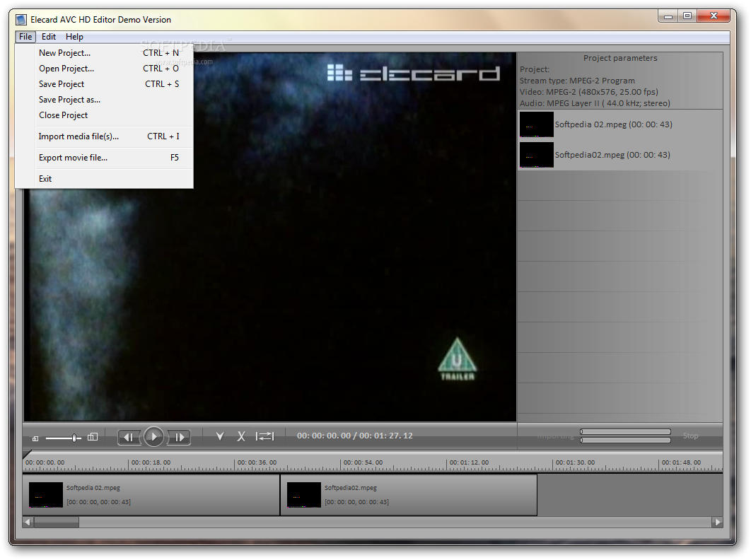Select the Softpedia 02.mpeg timeline clip
The width and height of the screenshot is (751, 560).
(151, 495)
